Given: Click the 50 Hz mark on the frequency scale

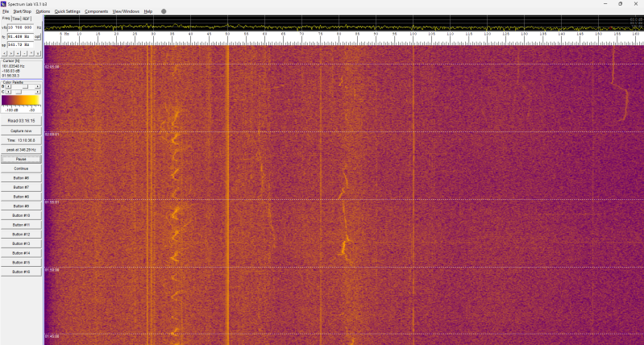Looking at the screenshot, I should pyautogui.click(x=227, y=34).
